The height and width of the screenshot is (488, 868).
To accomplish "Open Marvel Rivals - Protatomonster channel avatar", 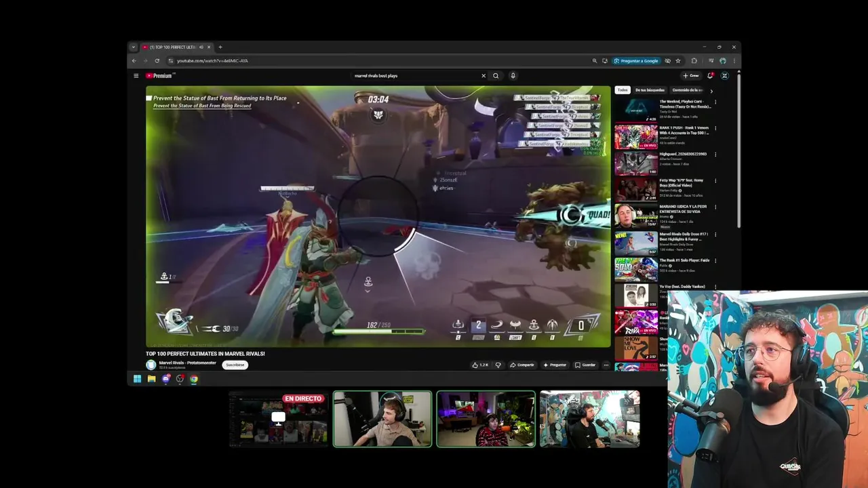I will (x=151, y=365).
